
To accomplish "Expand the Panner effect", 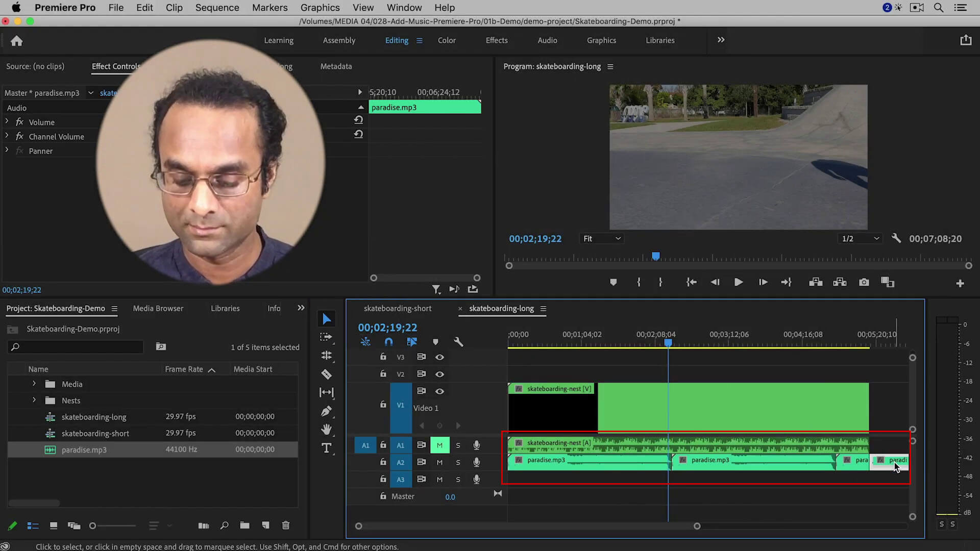I will point(7,150).
